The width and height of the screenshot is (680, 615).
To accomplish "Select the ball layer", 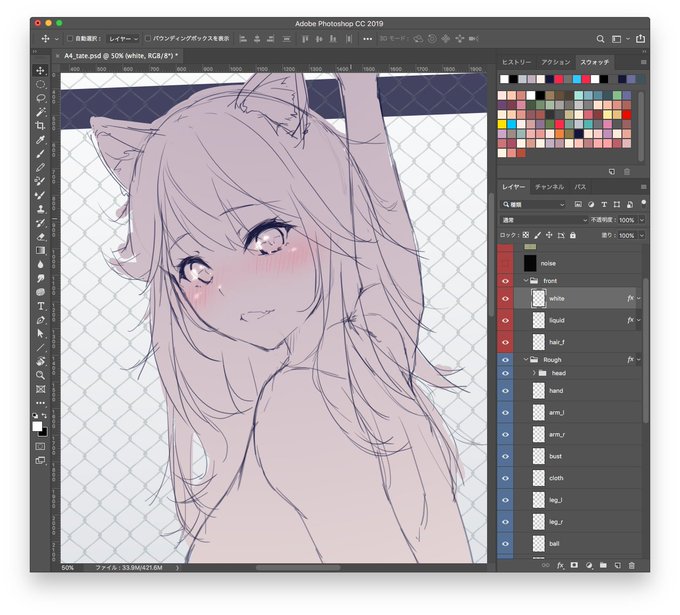I will pos(577,543).
